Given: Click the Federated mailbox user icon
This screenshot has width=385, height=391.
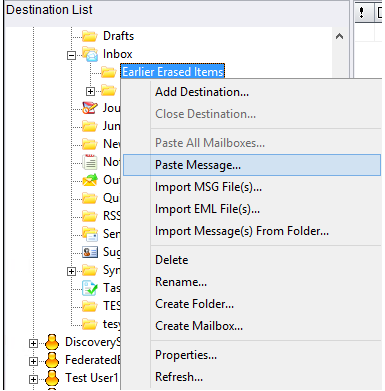Looking at the screenshot, I should point(52,360).
